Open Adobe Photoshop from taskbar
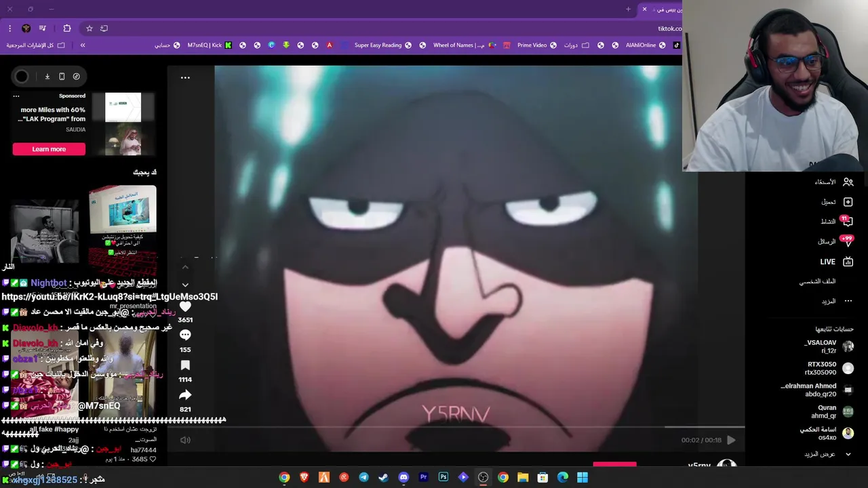 443,478
